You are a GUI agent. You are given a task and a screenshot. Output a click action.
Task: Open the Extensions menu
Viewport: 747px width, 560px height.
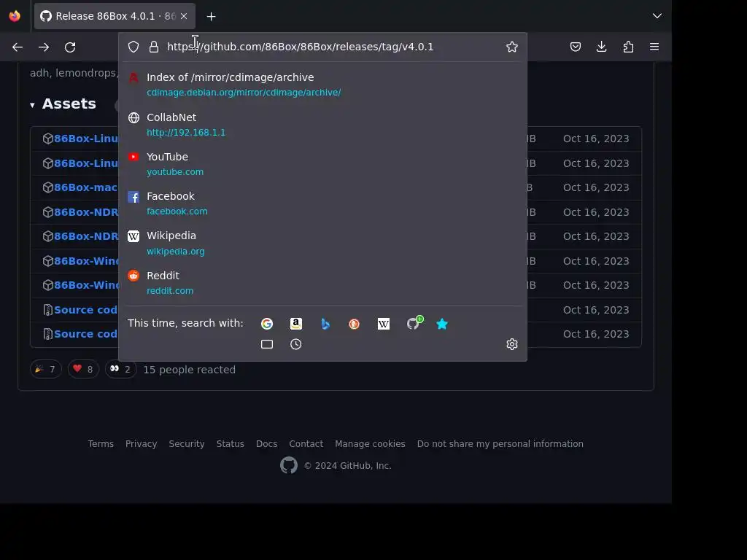628,47
